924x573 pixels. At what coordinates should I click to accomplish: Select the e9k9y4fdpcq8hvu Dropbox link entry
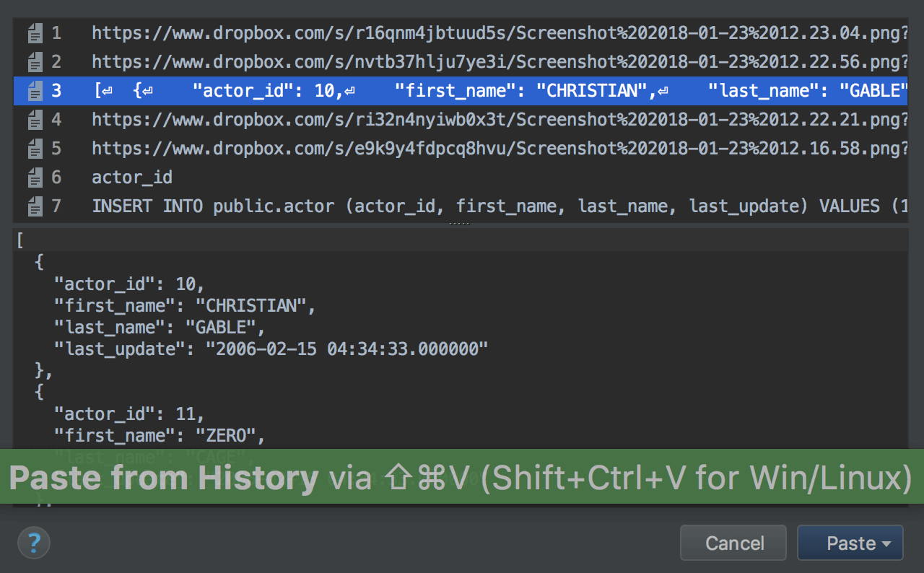tap(498, 149)
